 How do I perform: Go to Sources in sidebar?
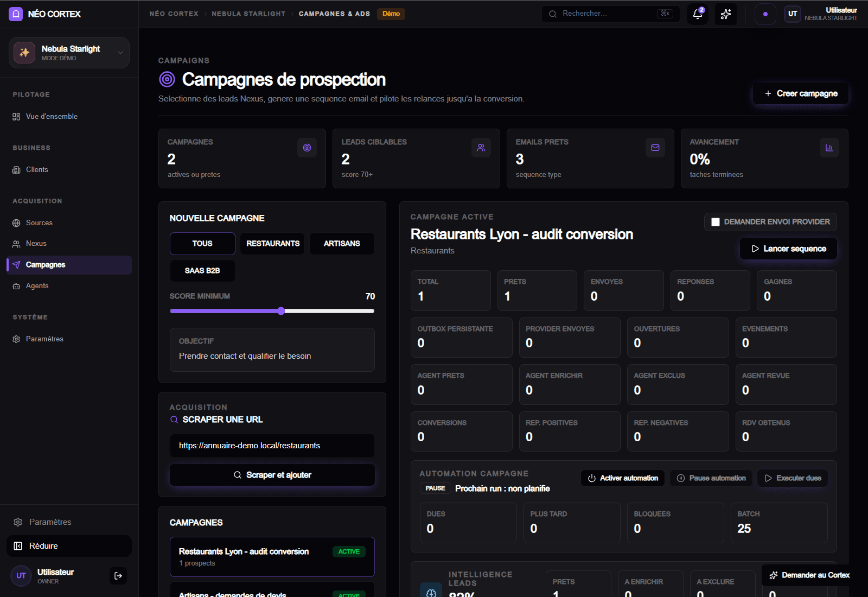point(69,223)
